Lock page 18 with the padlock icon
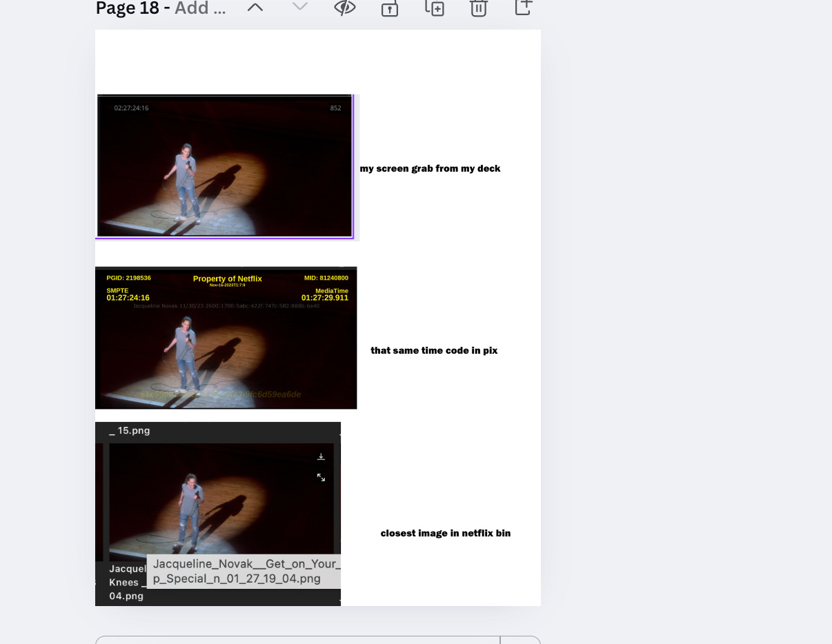 [390, 8]
